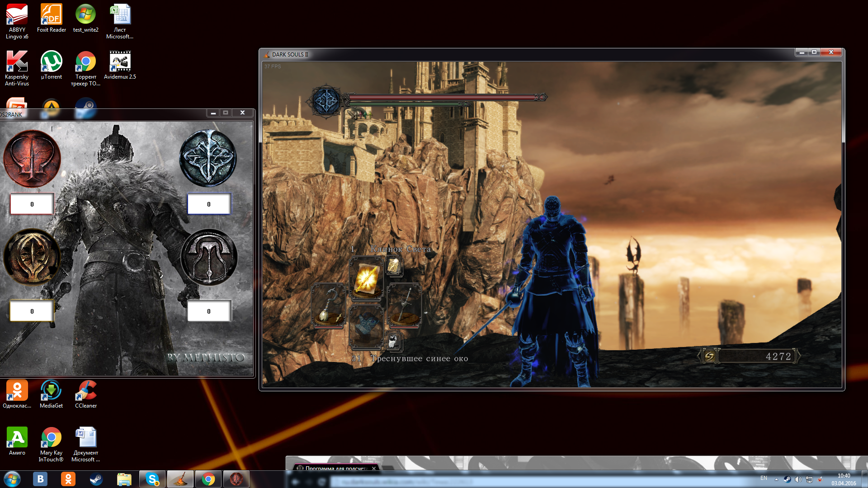Click the network icon in system tray
This screenshot has width=868, height=488.
(809, 479)
